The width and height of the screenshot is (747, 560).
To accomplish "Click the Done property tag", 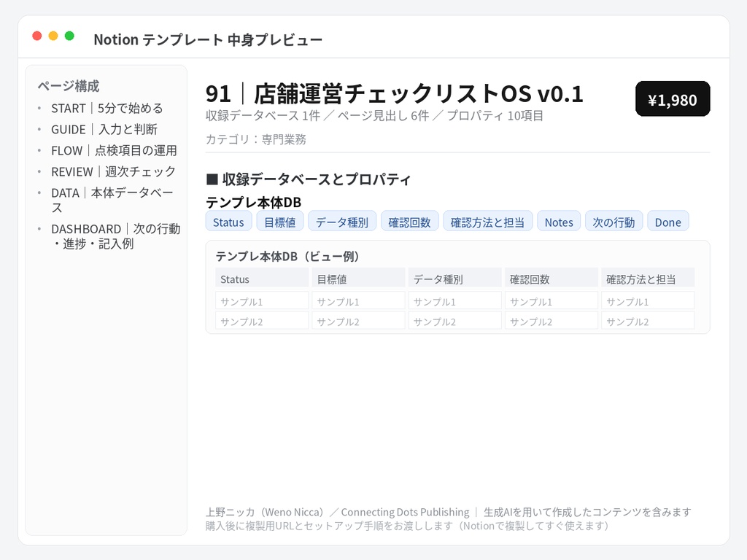I will [668, 222].
